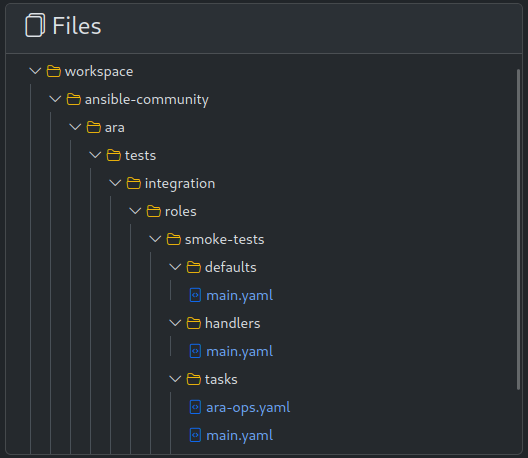Click the Files panel icon
This screenshot has height=458, width=528.
pos(35,25)
